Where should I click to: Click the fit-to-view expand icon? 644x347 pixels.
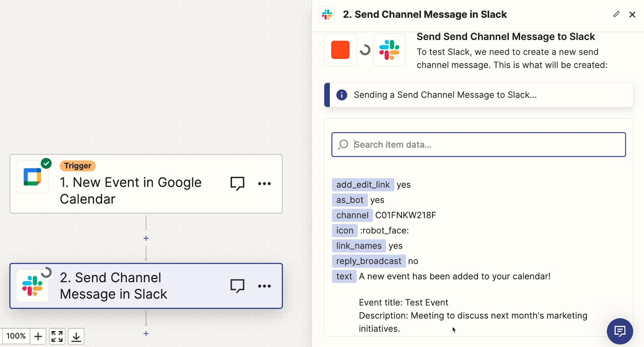(x=57, y=336)
